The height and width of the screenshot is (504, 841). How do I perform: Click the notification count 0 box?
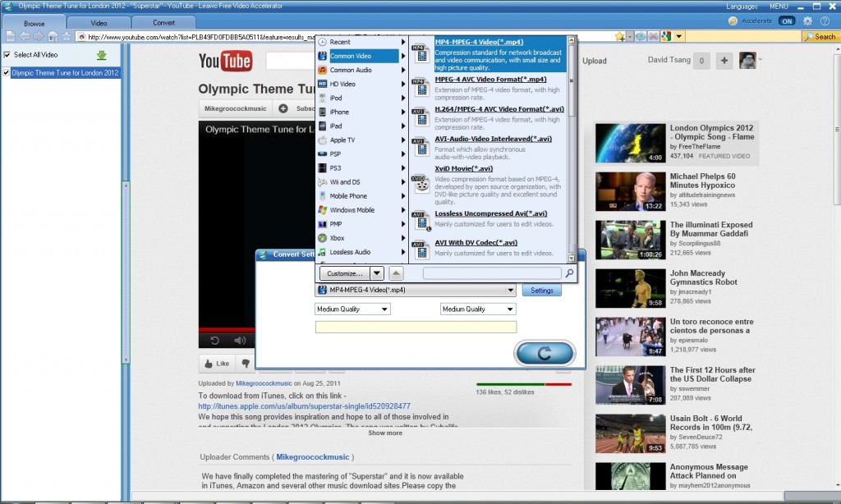[x=701, y=61]
